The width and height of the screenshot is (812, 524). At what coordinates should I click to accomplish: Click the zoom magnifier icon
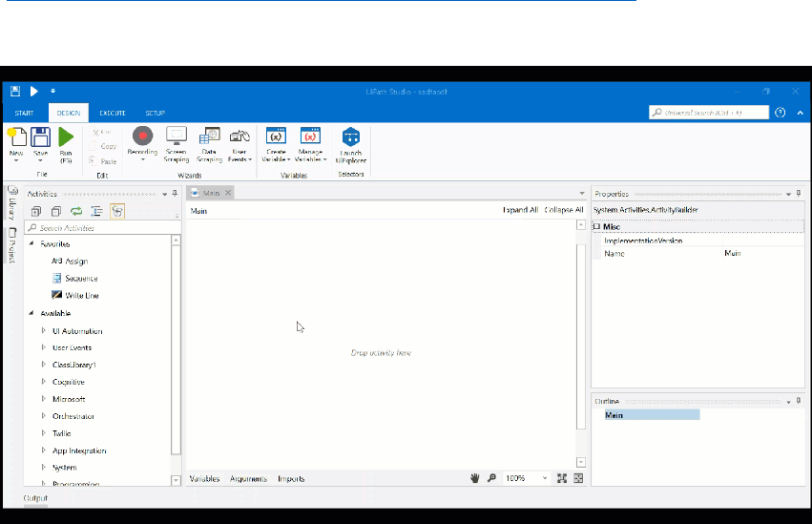coord(491,478)
